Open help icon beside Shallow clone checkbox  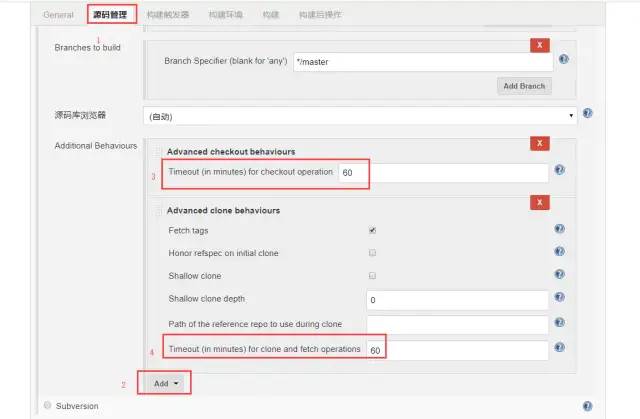click(560, 274)
